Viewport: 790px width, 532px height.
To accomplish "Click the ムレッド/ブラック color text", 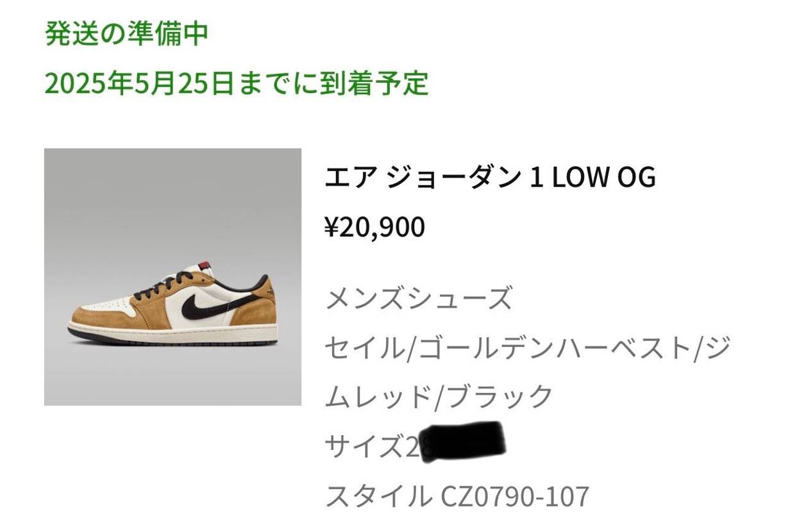I will [x=439, y=397].
